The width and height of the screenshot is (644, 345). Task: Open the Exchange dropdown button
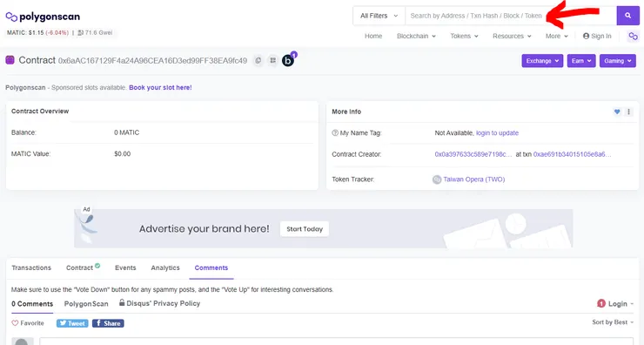click(x=542, y=61)
